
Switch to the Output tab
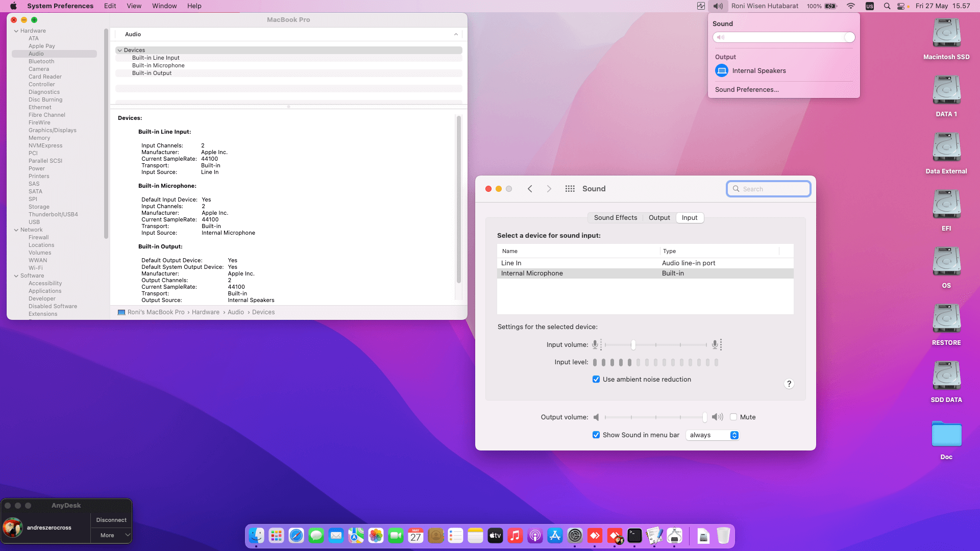(x=659, y=218)
